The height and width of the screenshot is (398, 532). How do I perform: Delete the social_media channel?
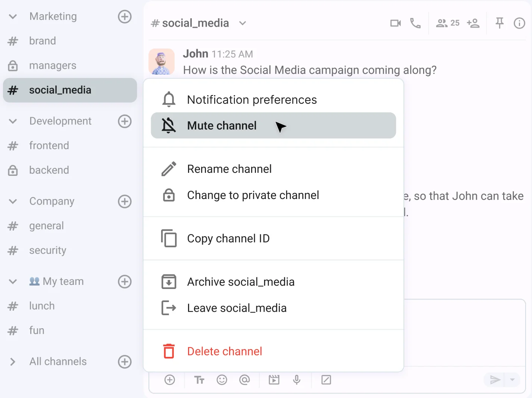pos(224,351)
